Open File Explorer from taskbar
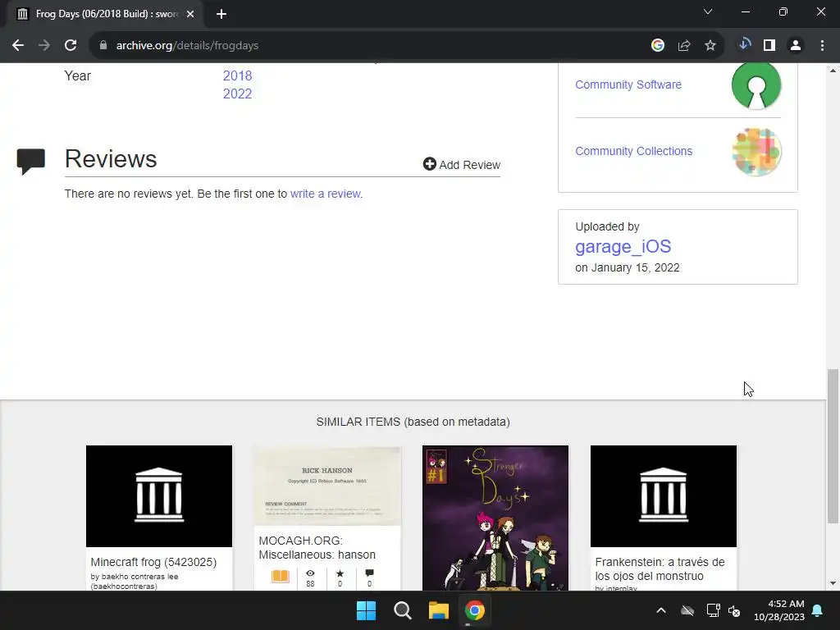 (439, 610)
